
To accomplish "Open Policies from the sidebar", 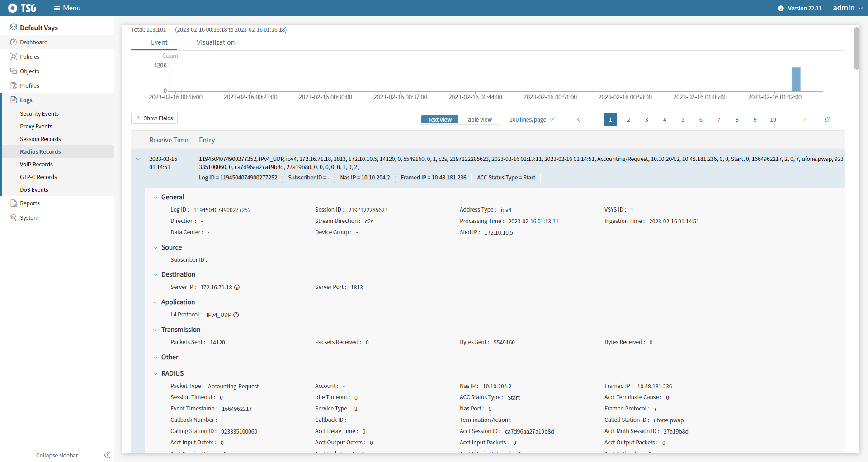I will (x=29, y=57).
